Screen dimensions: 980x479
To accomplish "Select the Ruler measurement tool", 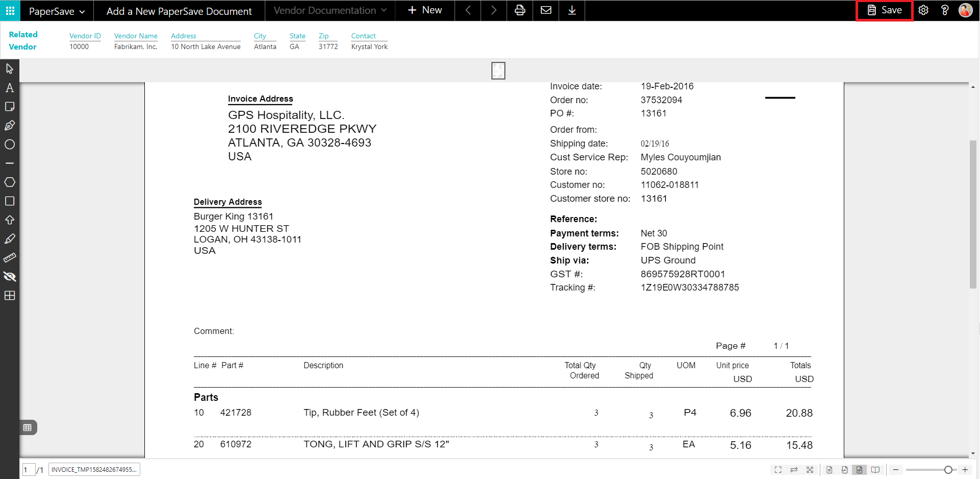I will coord(9,258).
